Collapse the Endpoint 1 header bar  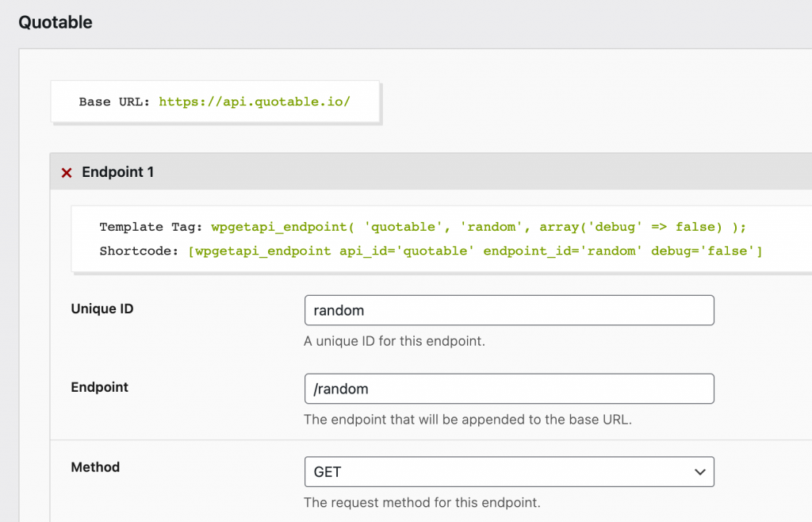431,171
